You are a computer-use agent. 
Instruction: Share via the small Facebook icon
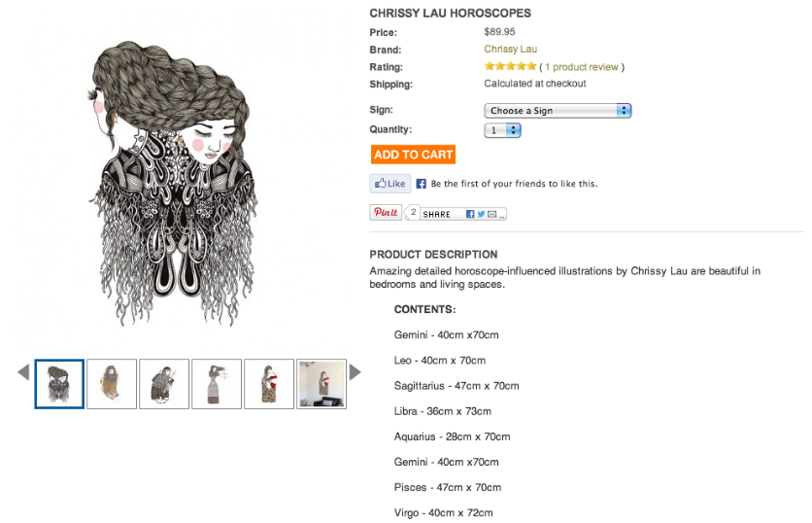point(470,214)
